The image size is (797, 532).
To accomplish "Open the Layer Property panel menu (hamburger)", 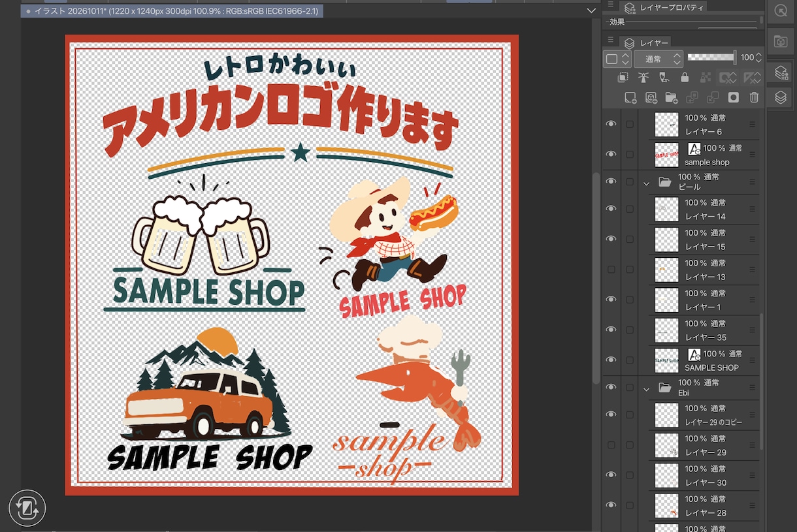I will 611,5.
